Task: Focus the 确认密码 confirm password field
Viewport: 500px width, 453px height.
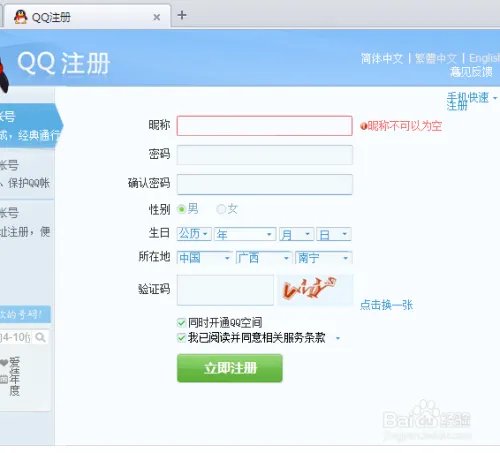Action: pos(264,184)
